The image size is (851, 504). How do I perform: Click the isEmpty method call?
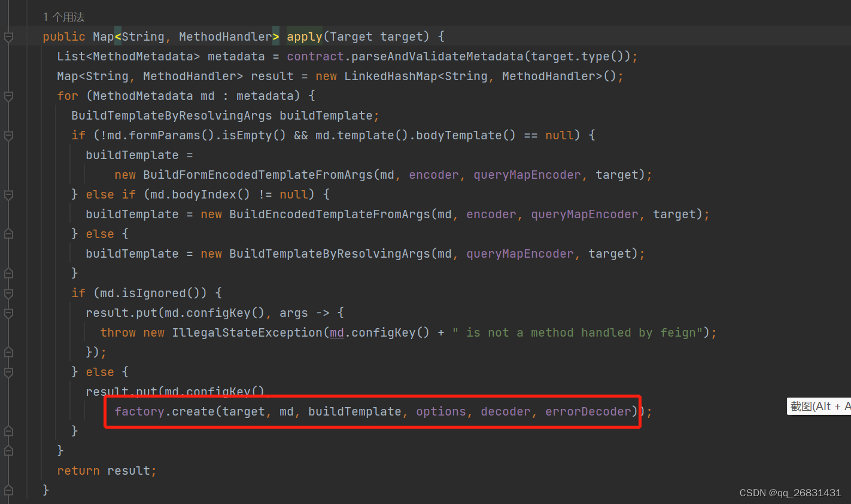pyautogui.click(x=247, y=136)
